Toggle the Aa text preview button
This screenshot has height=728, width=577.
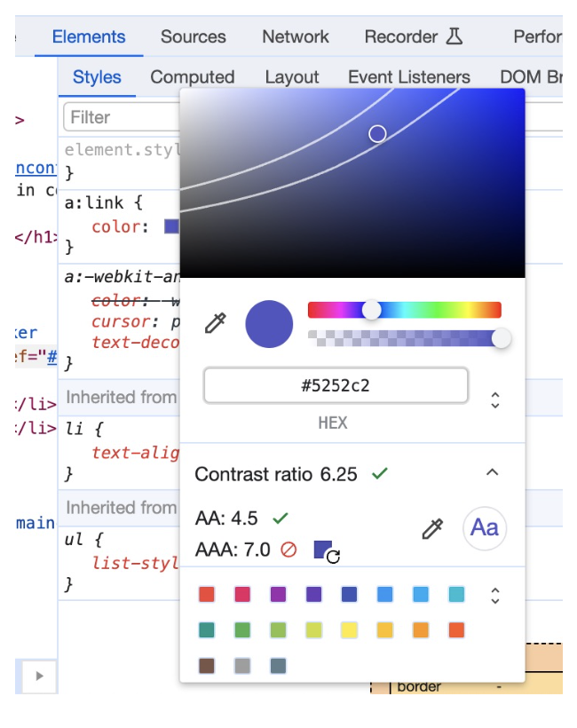point(484,528)
